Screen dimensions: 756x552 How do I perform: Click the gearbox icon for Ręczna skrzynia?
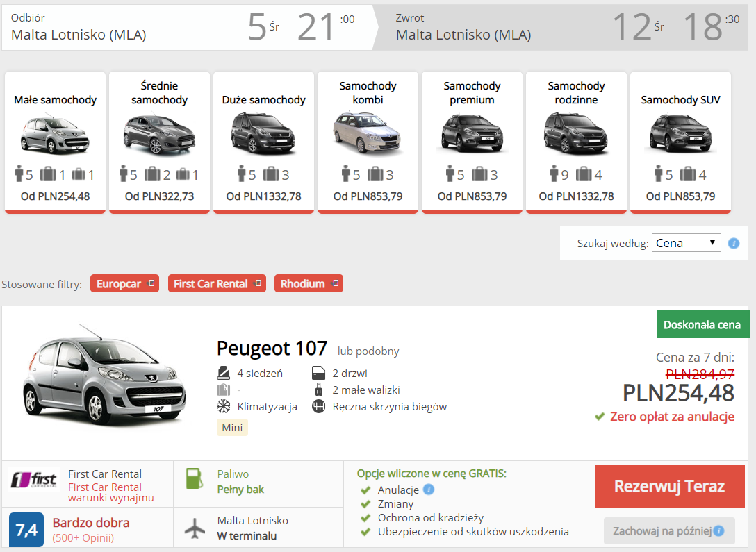coord(319,406)
